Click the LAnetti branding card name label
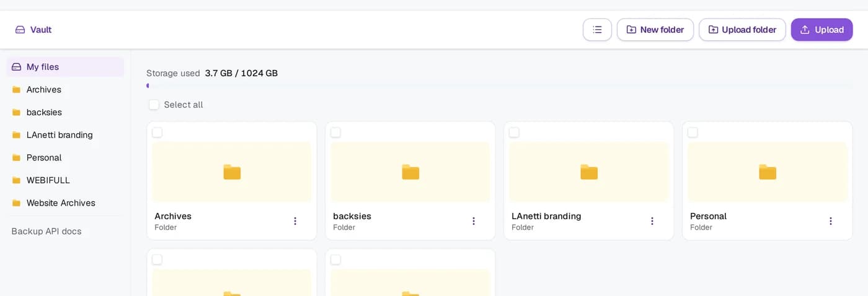868x296 pixels. [546, 216]
